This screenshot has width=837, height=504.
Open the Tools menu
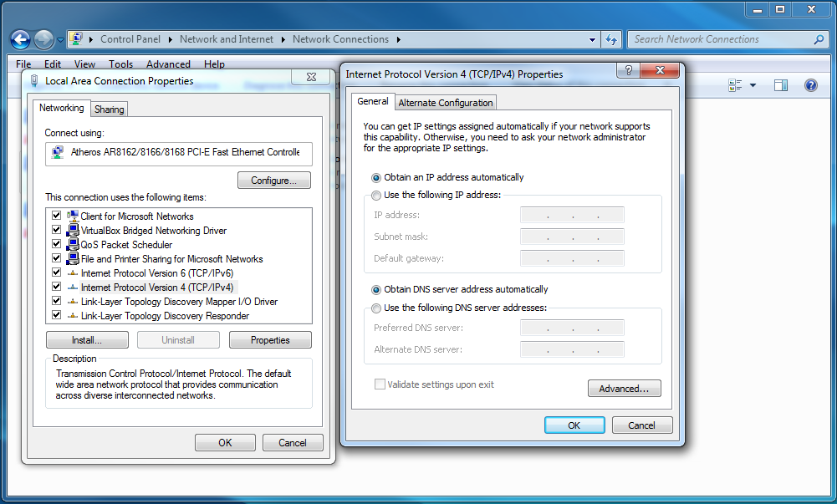tap(120, 64)
